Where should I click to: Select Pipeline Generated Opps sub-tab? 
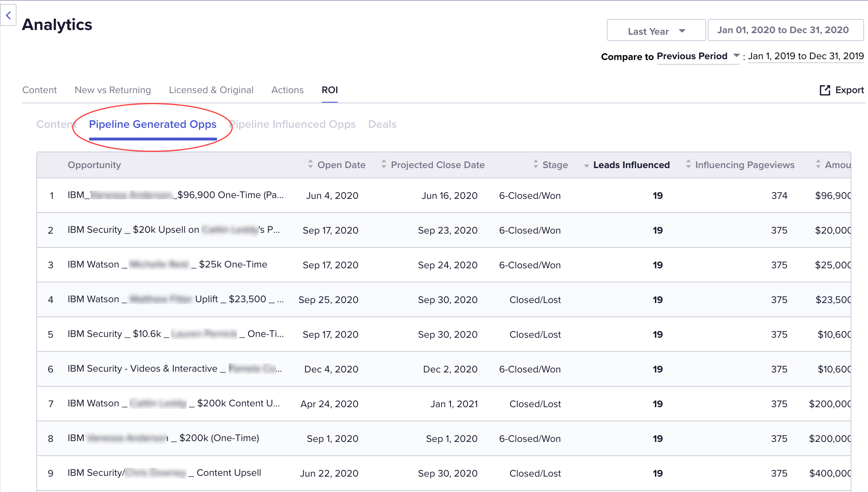pos(153,124)
